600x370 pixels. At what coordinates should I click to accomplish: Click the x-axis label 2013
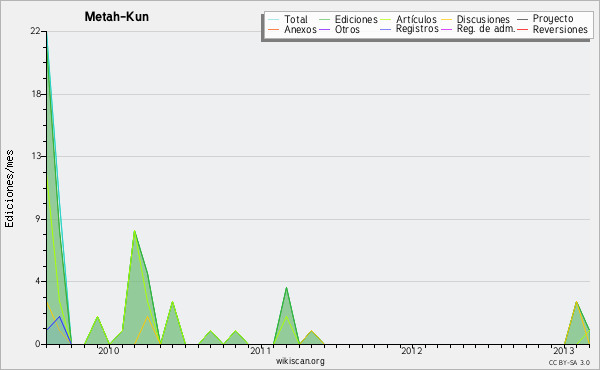(x=564, y=350)
